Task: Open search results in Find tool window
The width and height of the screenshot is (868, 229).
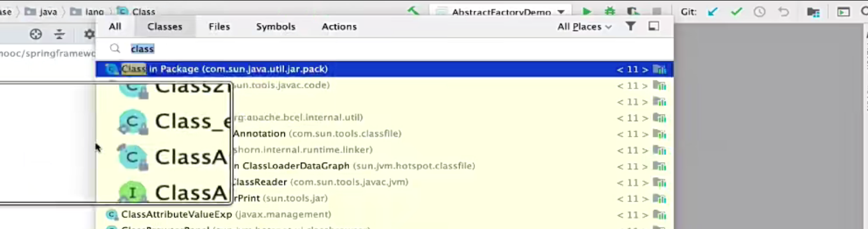Action: pyautogui.click(x=654, y=26)
